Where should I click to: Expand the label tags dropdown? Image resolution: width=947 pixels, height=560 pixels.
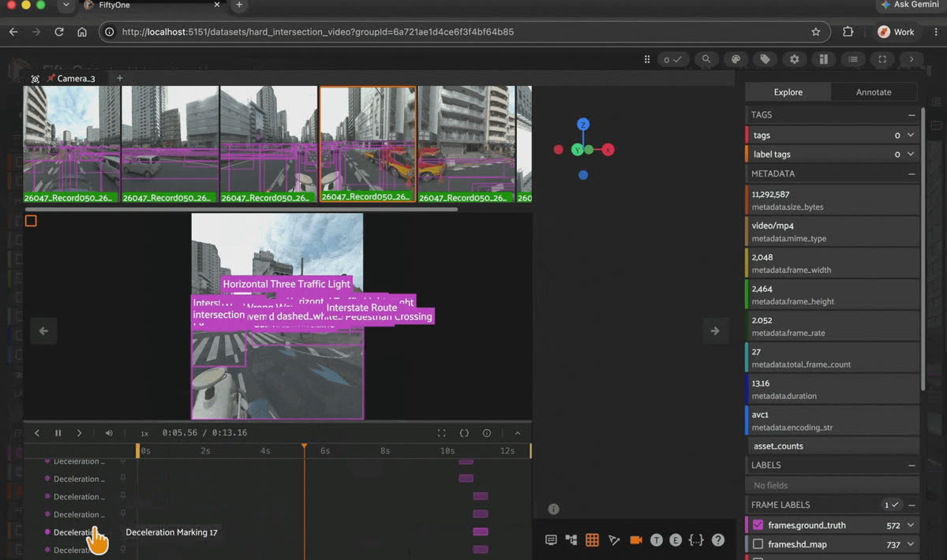tap(911, 155)
